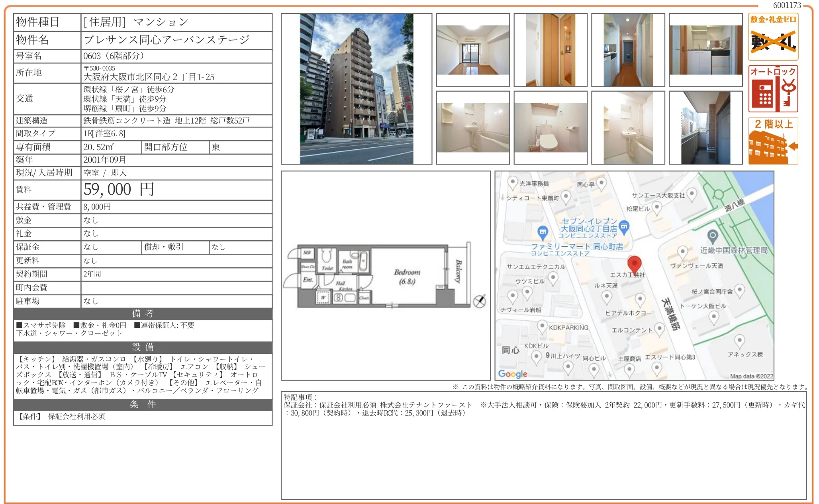Open the building exterior photo
This screenshot has width=819, height=504.
pyautogui.click(x=356, y=89)
